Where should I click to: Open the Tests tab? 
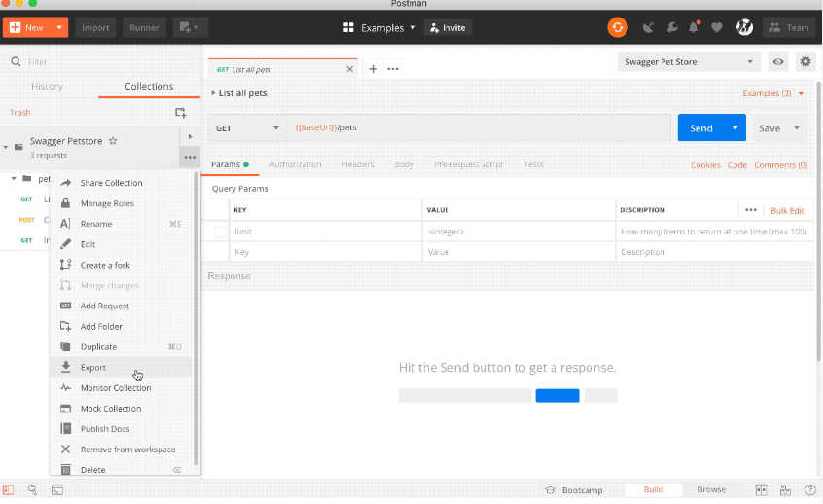[x=533, y=164]
